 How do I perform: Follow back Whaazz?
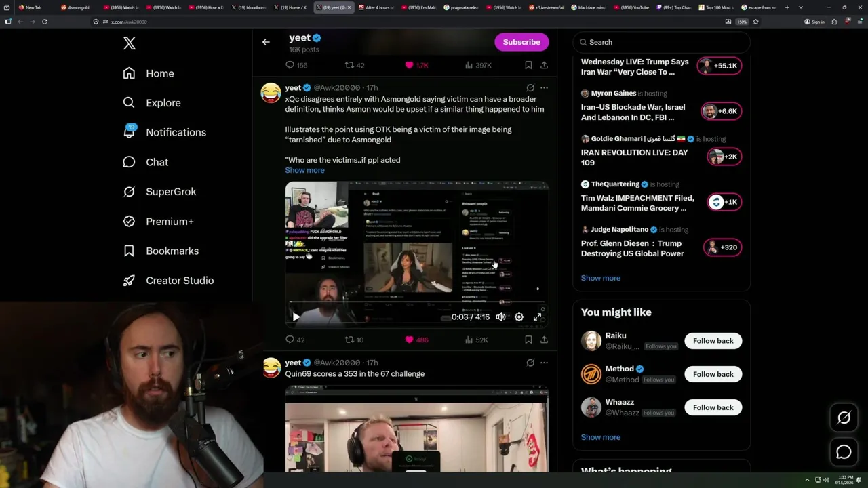tap(713, 407)
